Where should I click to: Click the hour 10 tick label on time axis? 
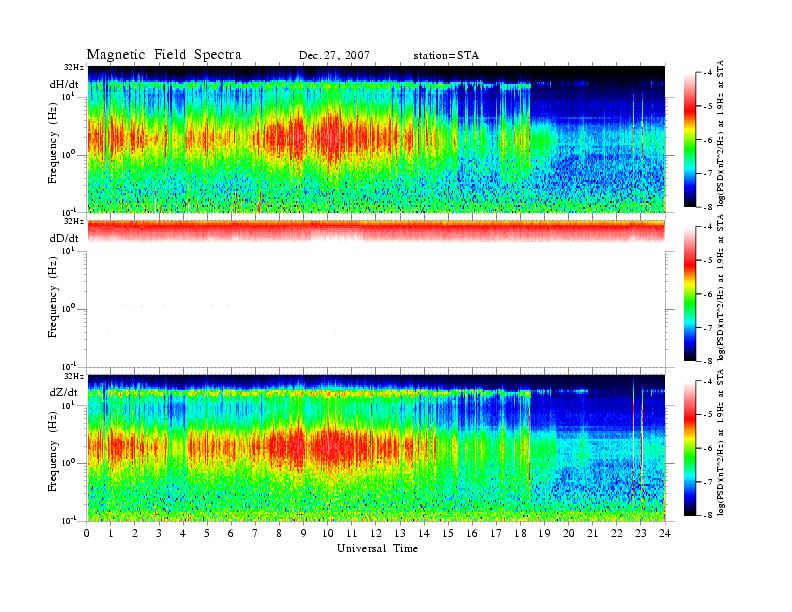click(x=327, y=533)
